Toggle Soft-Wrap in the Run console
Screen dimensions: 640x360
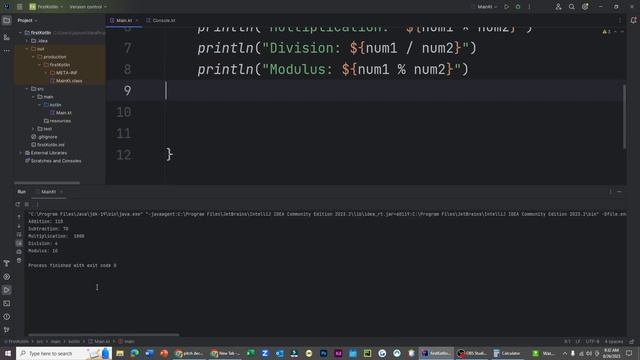[x=19, y=234]
